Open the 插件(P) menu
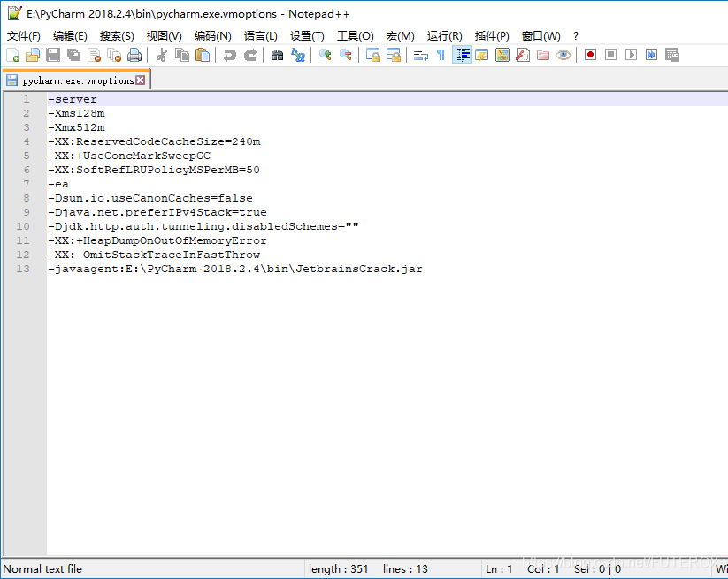728x579 pixels. click(492, 36)
